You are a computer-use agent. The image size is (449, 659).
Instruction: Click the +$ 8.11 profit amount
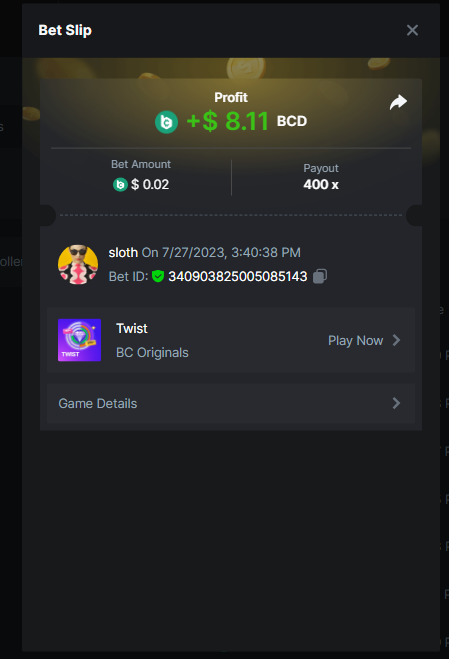click(227, 121)
